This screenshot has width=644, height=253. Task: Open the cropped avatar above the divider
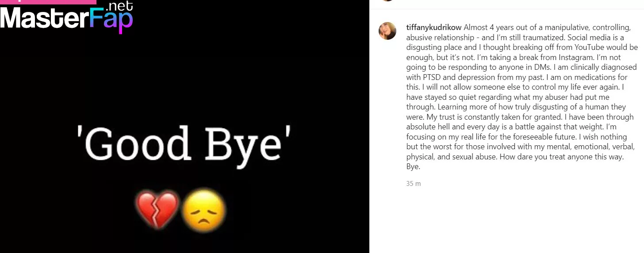pos(387,0)
